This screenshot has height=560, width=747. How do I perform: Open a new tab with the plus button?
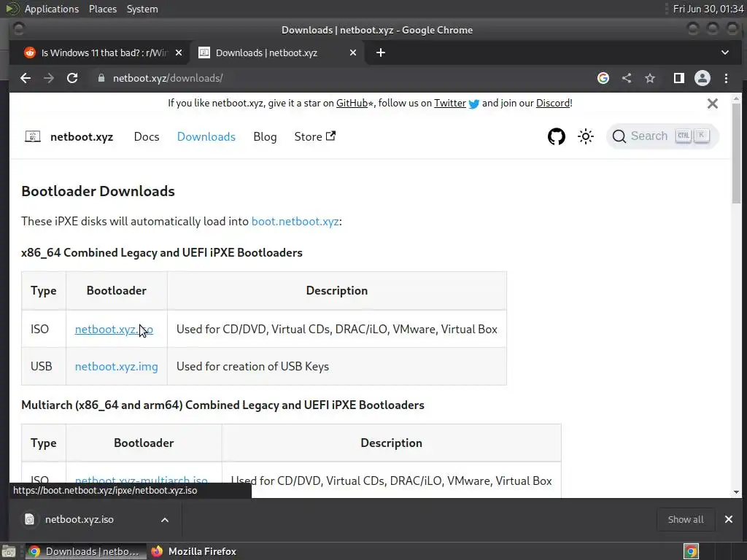pos(381,52)
